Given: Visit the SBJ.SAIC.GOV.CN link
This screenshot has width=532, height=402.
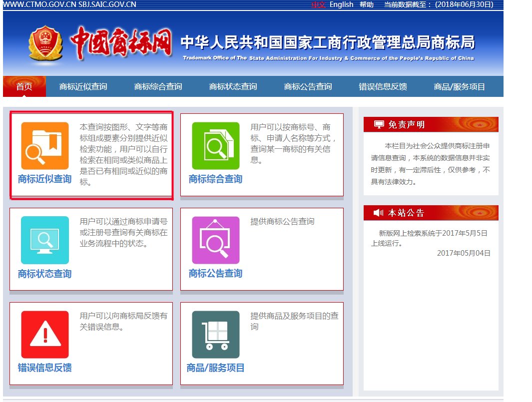Looking at the screenshot, I should 107,4.
